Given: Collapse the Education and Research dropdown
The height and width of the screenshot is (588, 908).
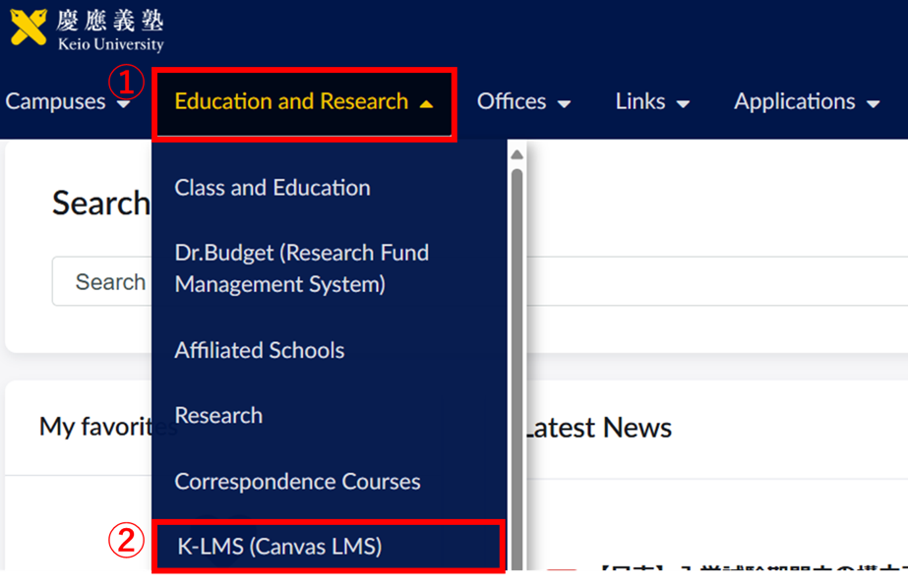Looking at the screenshot, I should point(303,102).
